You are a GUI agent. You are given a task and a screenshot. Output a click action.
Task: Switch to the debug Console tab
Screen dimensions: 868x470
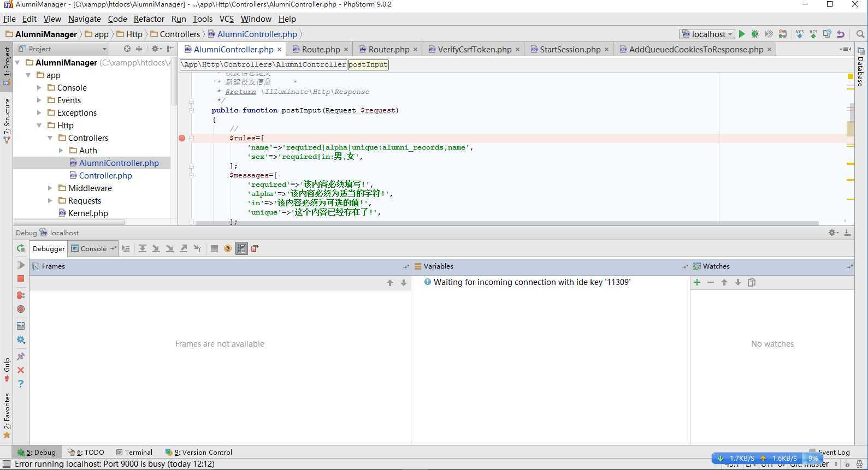click(x=93, y=248)
